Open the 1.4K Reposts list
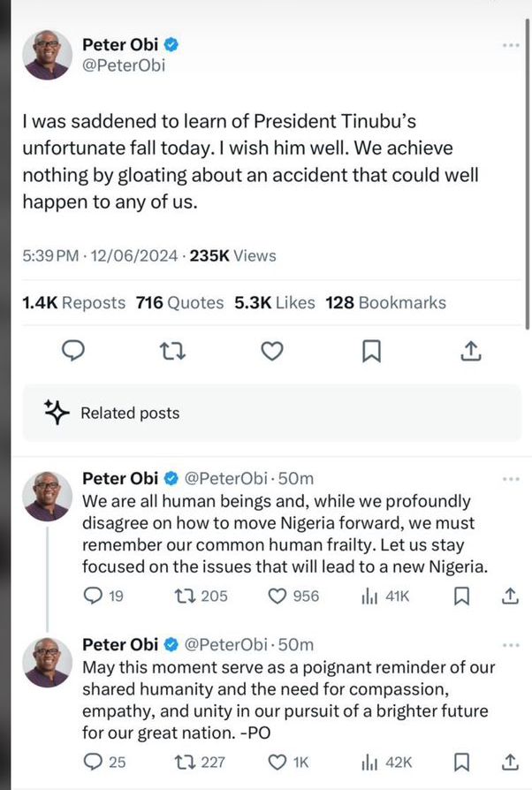The width and height of the screenshot is (532, 790). tap(73, 303)
